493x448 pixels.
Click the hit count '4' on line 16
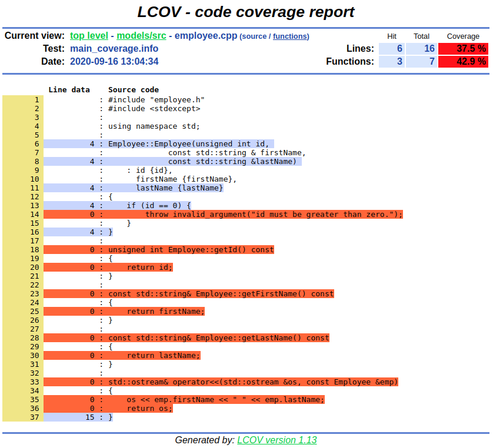coord(92,232)
